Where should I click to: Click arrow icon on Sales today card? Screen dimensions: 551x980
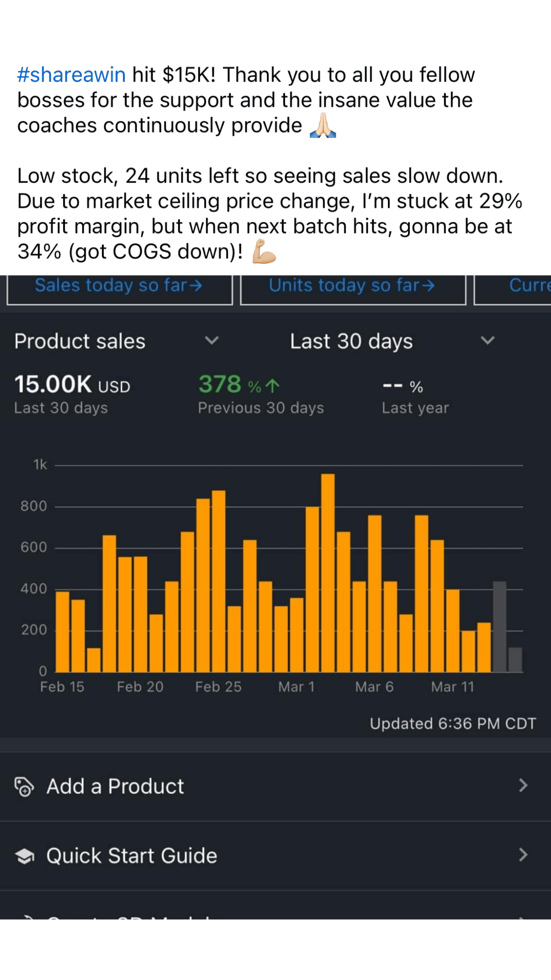[196, 286]
